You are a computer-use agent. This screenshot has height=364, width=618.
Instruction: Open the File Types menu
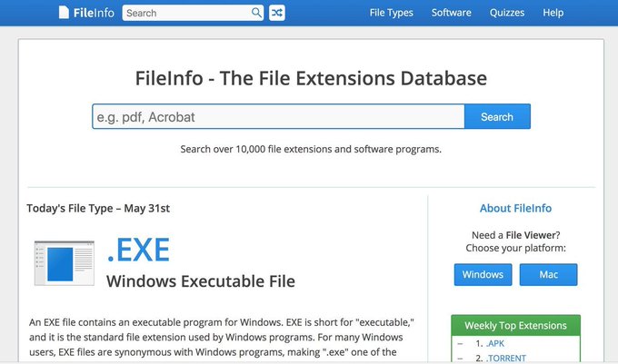pos(392,13)
